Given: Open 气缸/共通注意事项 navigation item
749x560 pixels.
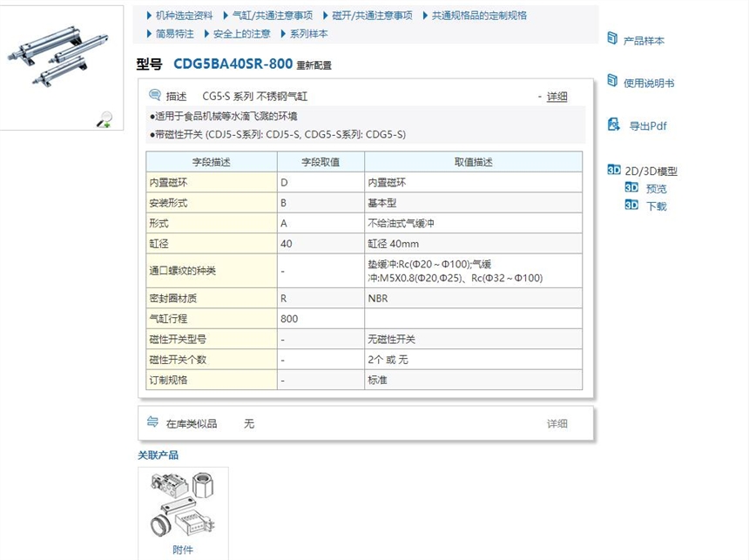Looking at the screenshot, I should (x=277, y=16).
